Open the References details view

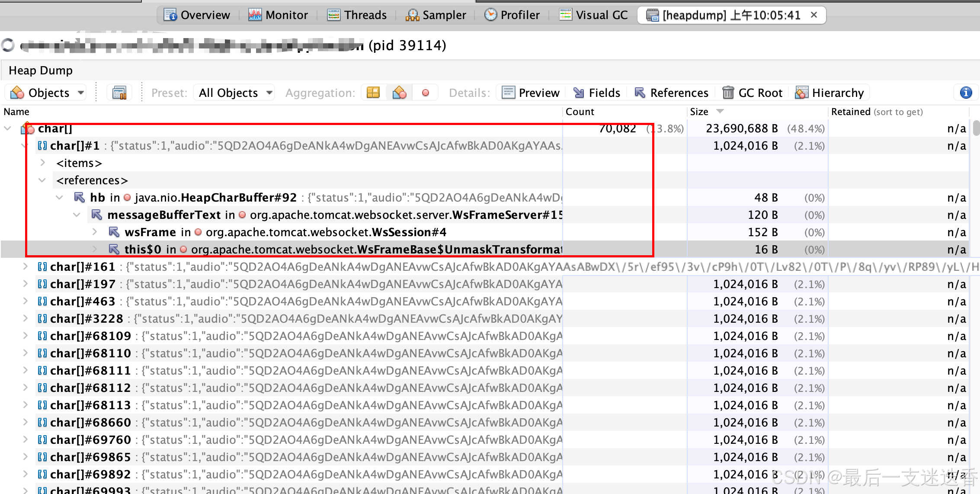tap(671, 93)
